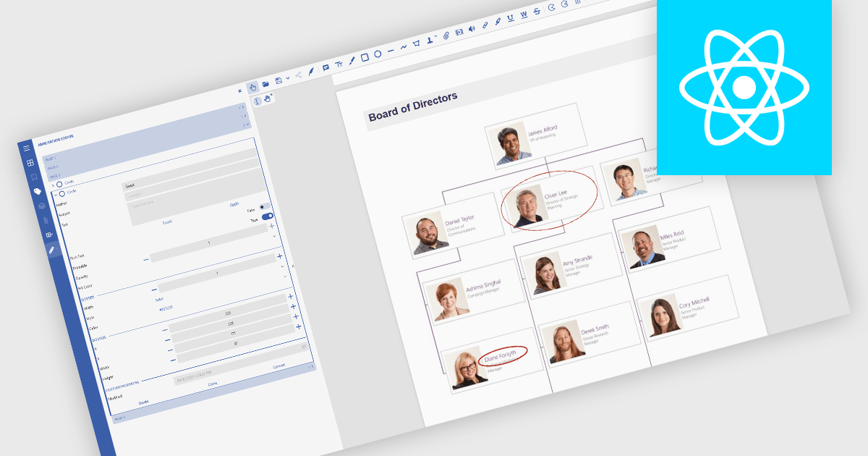Select the media annotation tool
This screenshot has width=868, height=456.
pyautogui.click(x=459, y=32)
